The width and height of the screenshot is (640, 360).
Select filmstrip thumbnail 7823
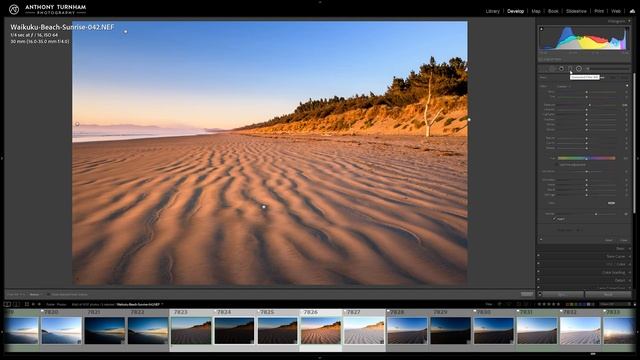(x=191, y=330)
